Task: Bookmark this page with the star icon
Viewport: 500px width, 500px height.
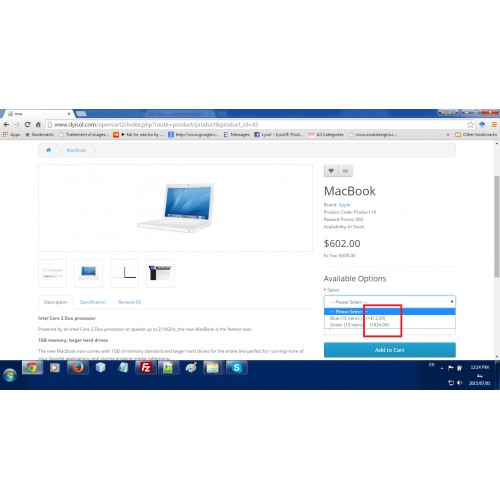Action: pyautogui.click(x=470, y=124)
